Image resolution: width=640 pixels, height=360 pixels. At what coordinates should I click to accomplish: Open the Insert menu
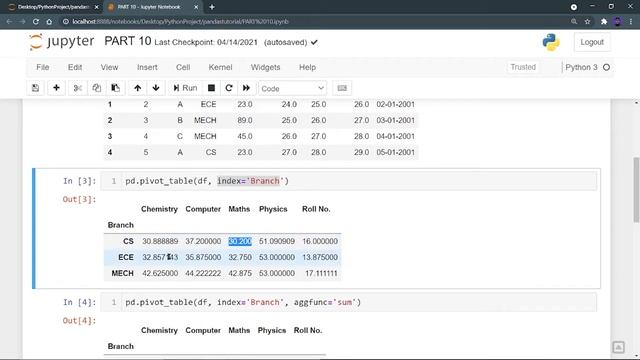pyautogui.click(x=147, y=67)
